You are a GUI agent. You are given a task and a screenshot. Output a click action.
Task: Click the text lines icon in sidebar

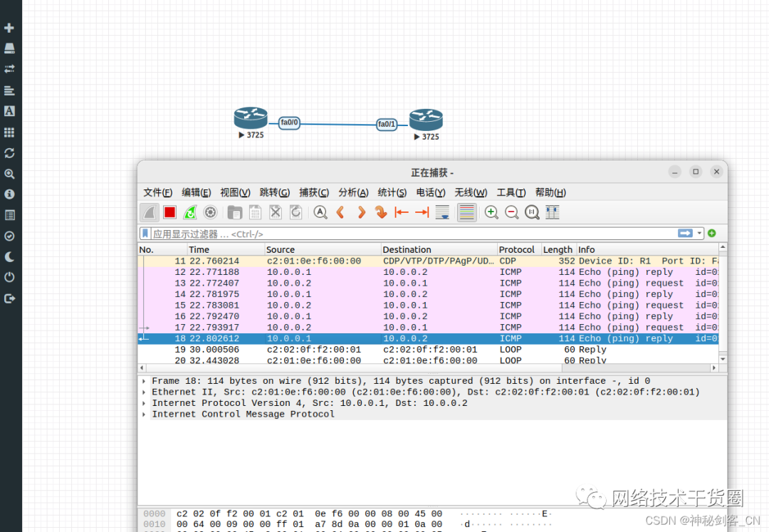[9, 90]
